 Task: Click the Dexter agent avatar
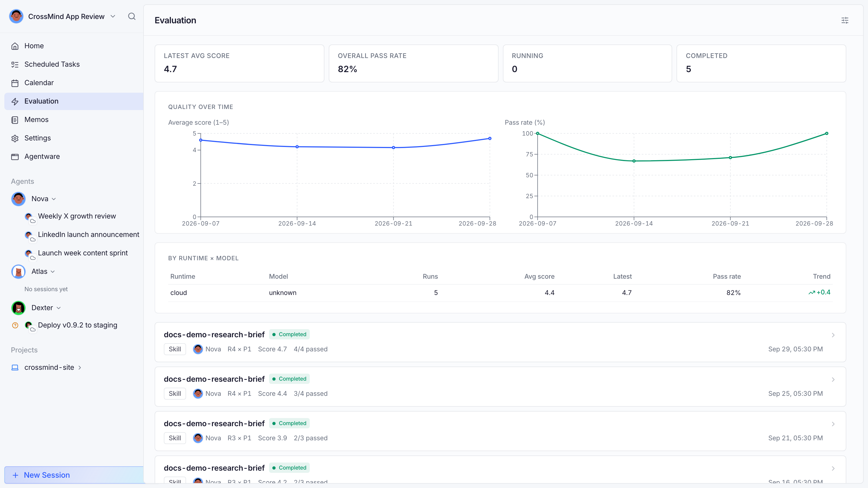(18, 308)
